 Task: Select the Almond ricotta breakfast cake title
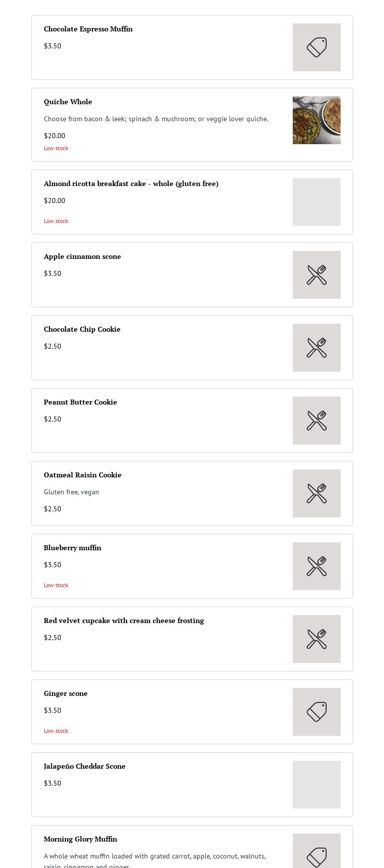click(131, 184)
